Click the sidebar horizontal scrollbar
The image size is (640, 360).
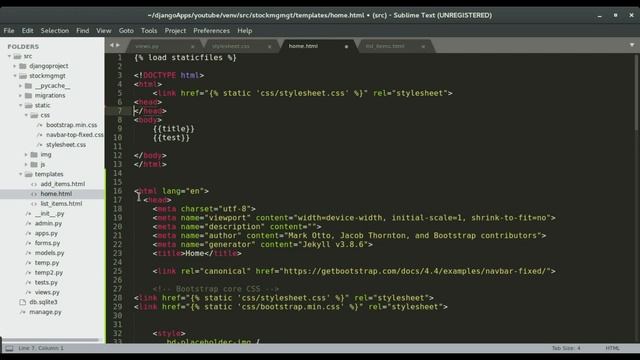click(x=51, y=340)
